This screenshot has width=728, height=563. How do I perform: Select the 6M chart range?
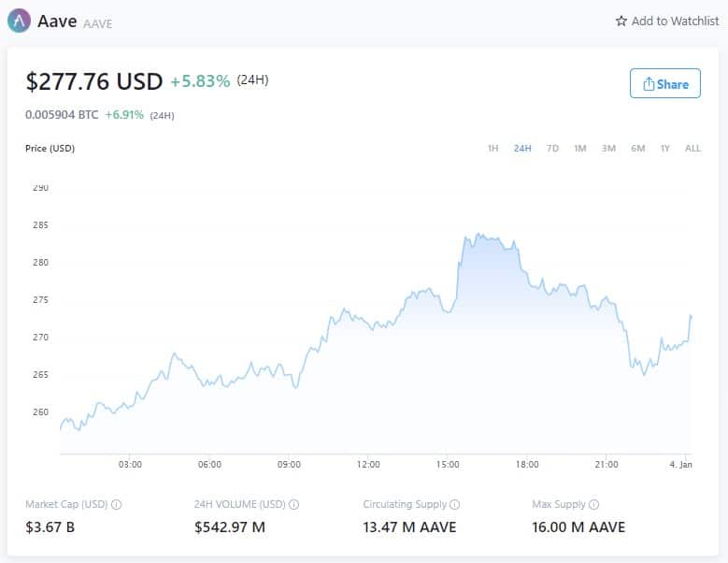[637, 148]
